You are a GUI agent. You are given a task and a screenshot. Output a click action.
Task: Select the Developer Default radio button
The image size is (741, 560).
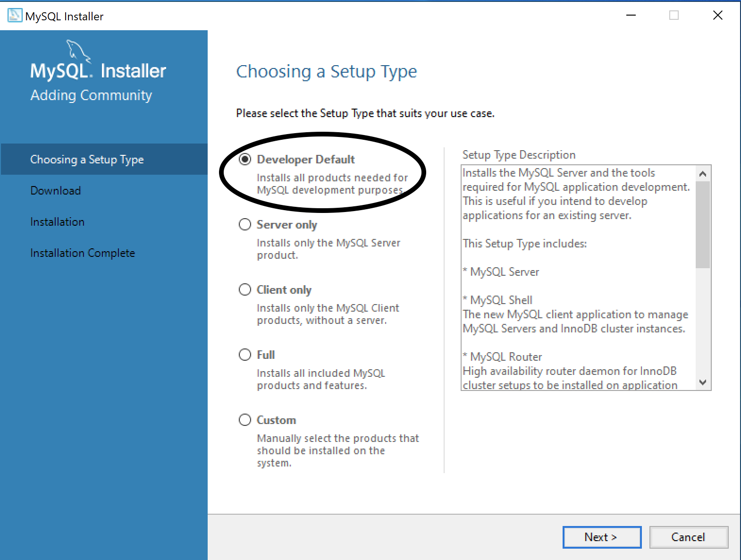pos(245,160)
